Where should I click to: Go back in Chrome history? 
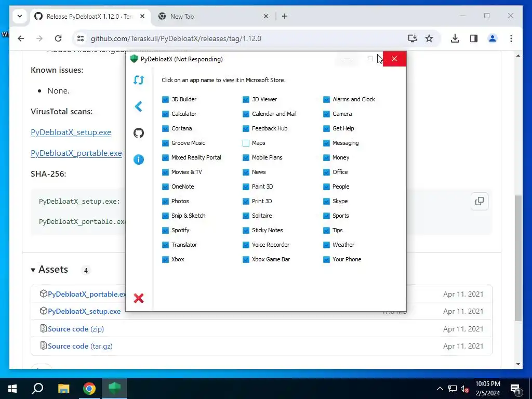coord(21,38)
